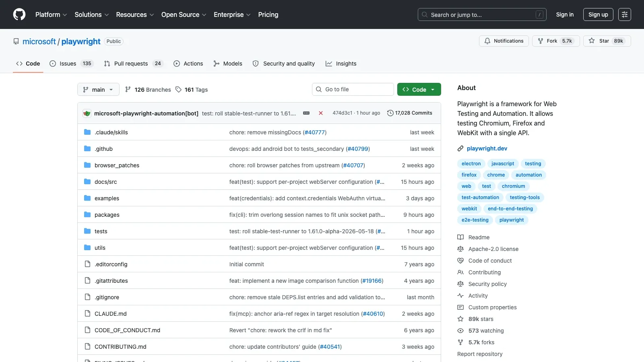The width and height of the screenshot is (644, 362).
Task: Open the Pricing page
Action: 268,14
